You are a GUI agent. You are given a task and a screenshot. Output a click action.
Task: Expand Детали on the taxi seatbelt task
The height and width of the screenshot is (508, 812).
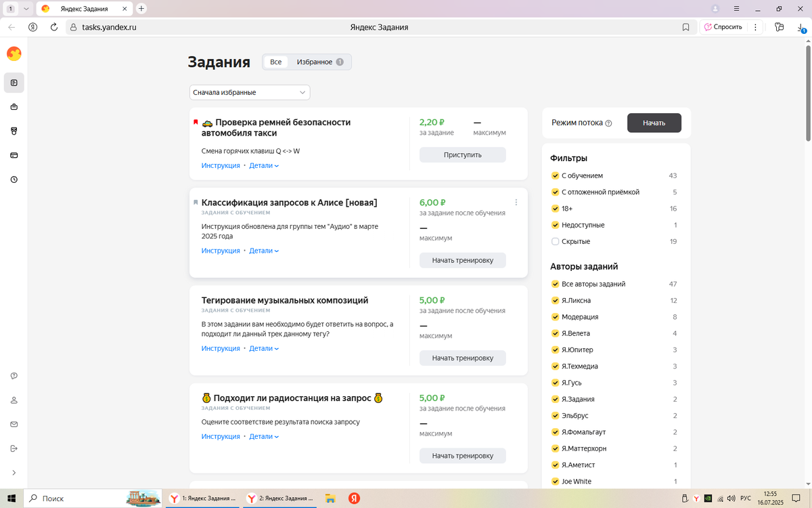click(264, 165)
